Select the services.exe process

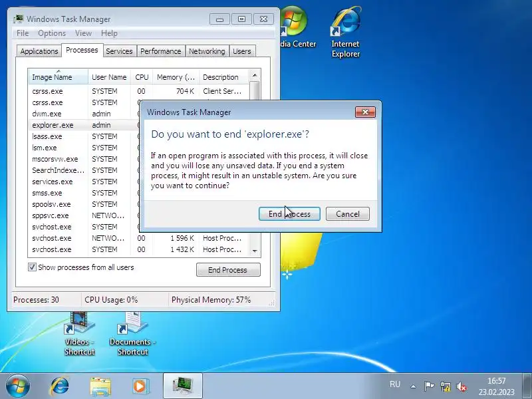84,182
